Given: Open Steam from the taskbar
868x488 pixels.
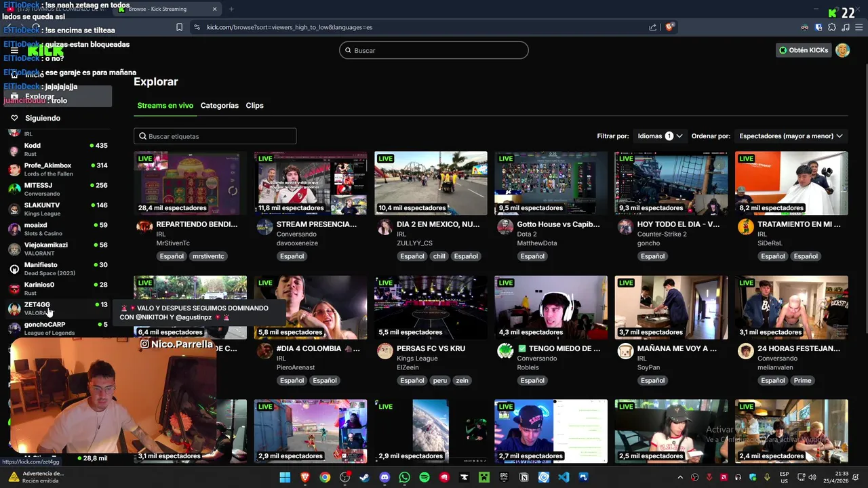Looking at the screenshot, I should (x=365, y=477).
